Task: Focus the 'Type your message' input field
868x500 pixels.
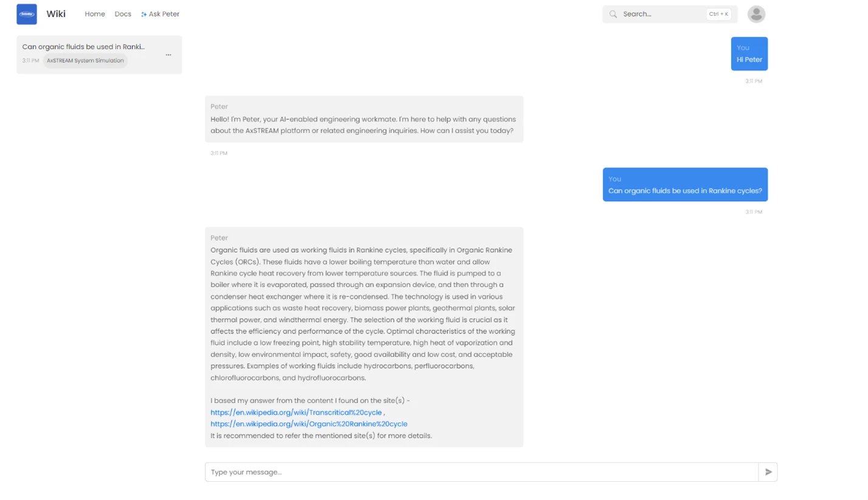Action: [x=480, y=472]
